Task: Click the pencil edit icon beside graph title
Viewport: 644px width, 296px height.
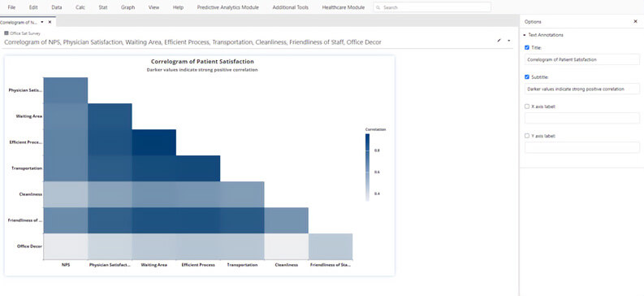Action: tap(499, 41)
